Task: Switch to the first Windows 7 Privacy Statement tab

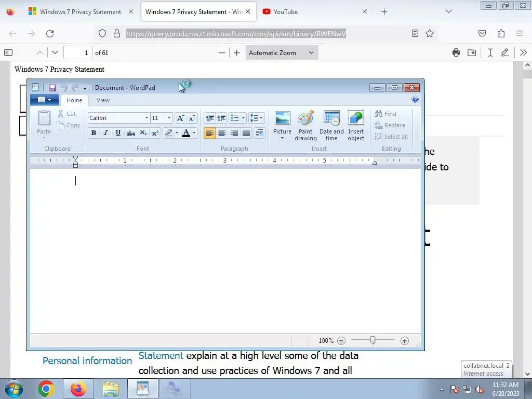Action: click(81, 12)
